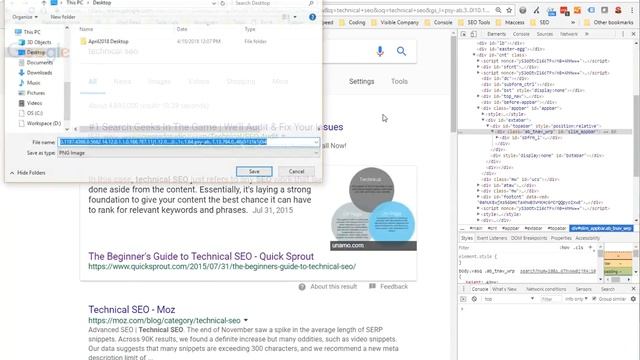Click the DevTools inspect element icon
Image resolution: width=640 pixels, height=360 pixels.
click(464, 34)
